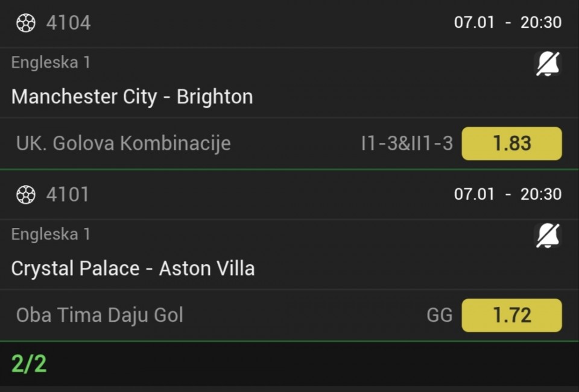Click the 1.72 odds button
579x392 pixels.
(x=511, y=315)
